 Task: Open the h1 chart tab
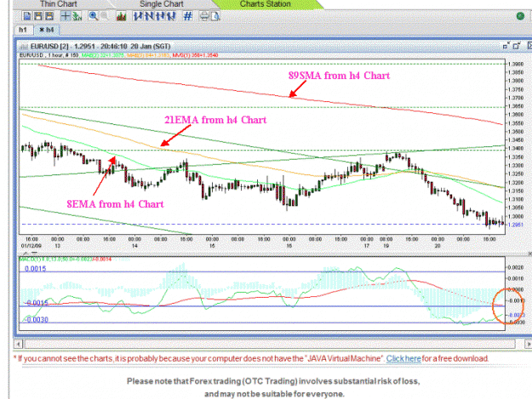[x=23, y=30]
